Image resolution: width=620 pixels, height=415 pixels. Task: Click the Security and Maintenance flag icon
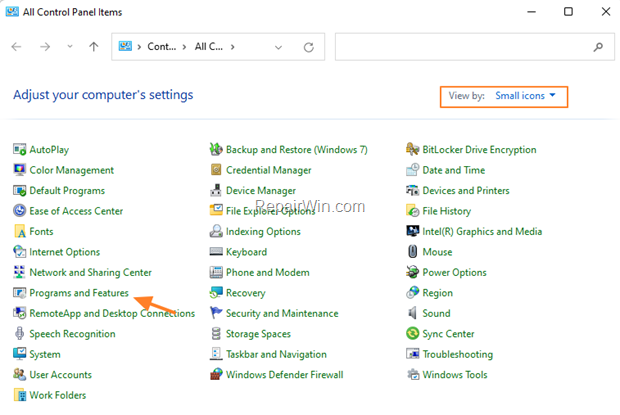216,313
